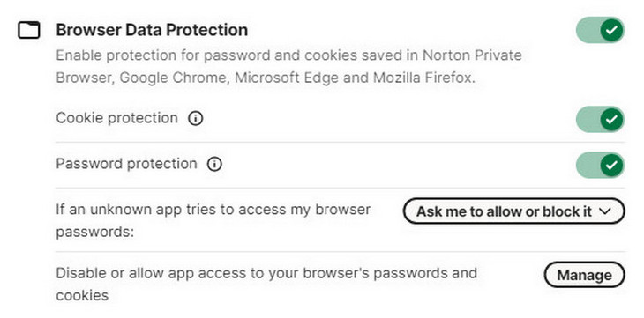Click the Manage button for app access
Viewport: 644px width, 318px height.
click(x=584, y=275)
